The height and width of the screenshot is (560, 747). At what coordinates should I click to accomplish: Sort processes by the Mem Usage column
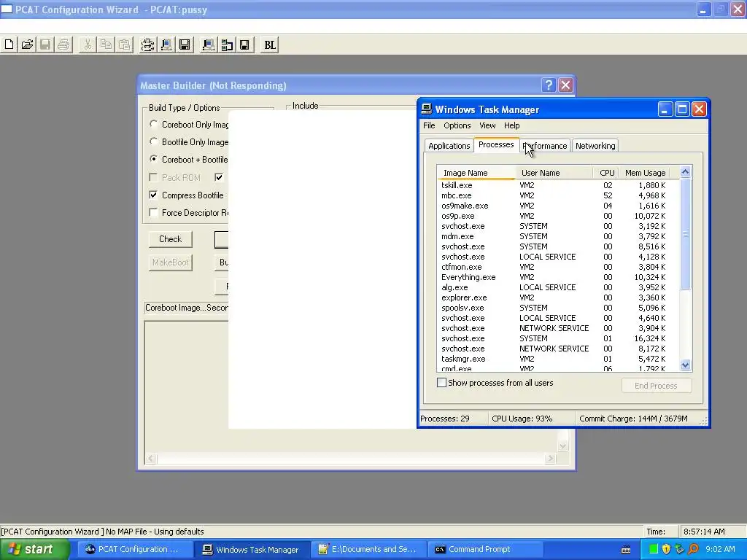(645, 173)
